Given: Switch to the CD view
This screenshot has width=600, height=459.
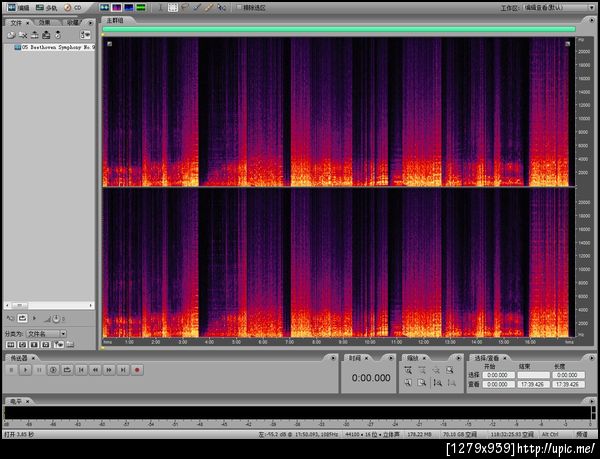Looking at the screenshot, I should click(x=75, y=7).
